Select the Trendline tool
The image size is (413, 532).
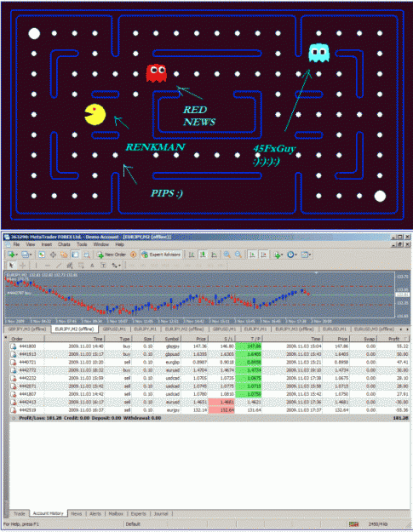pos(59,266)
